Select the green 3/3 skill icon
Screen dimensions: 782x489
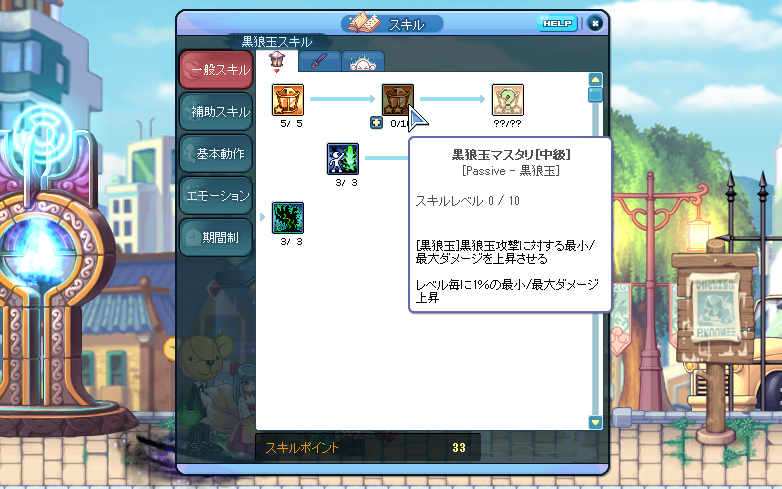(x=288, y=217)
